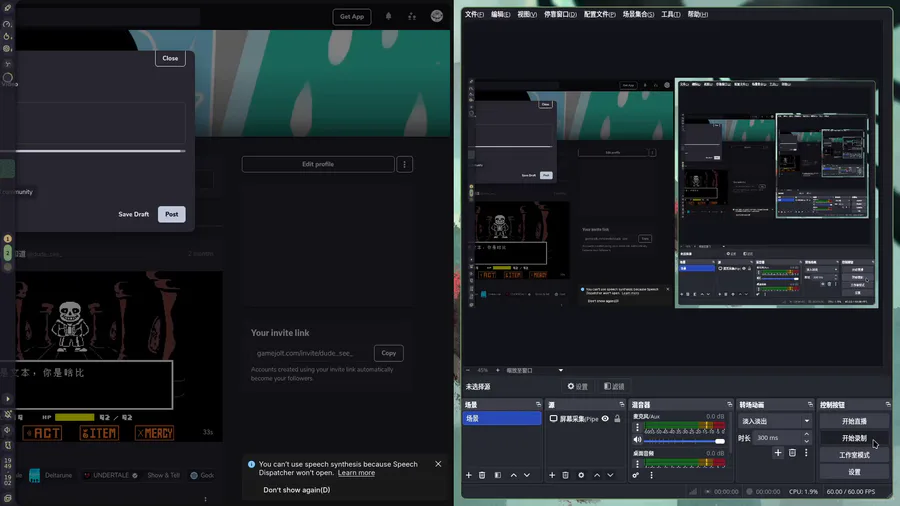The image size is (900, 506).
Task: Pop out 混音器 dock with float icon
Action: (x=730, y=404)
